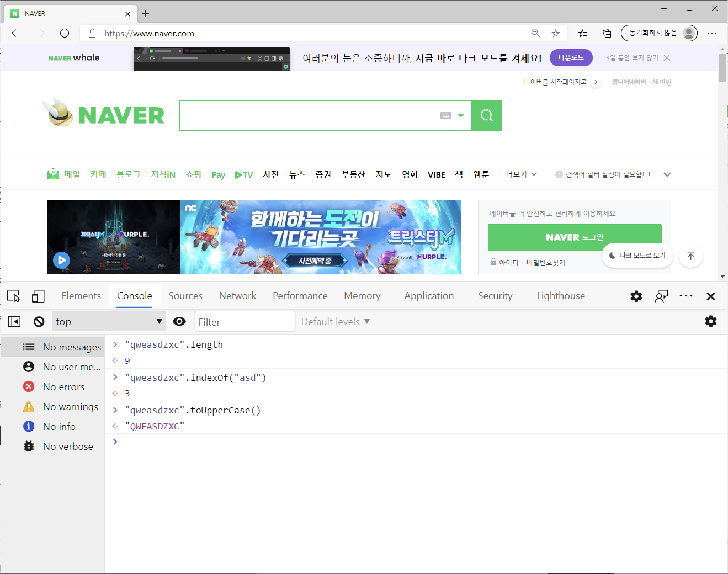The width and height of the screenshot is (728, 574).
Task: Click the green Naver search button
Action: point(487,115)
